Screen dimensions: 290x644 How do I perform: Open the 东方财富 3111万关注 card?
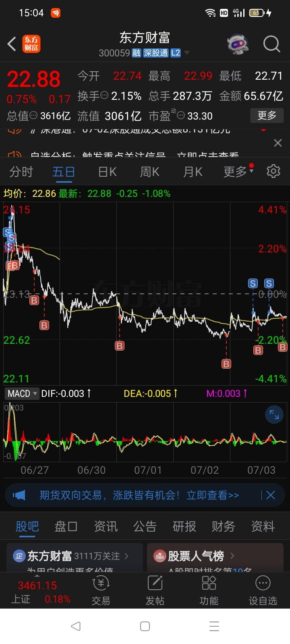tap(75, 557)
